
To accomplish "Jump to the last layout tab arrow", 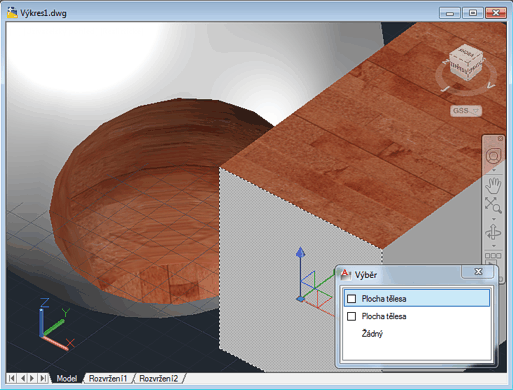I will point(43,378).
